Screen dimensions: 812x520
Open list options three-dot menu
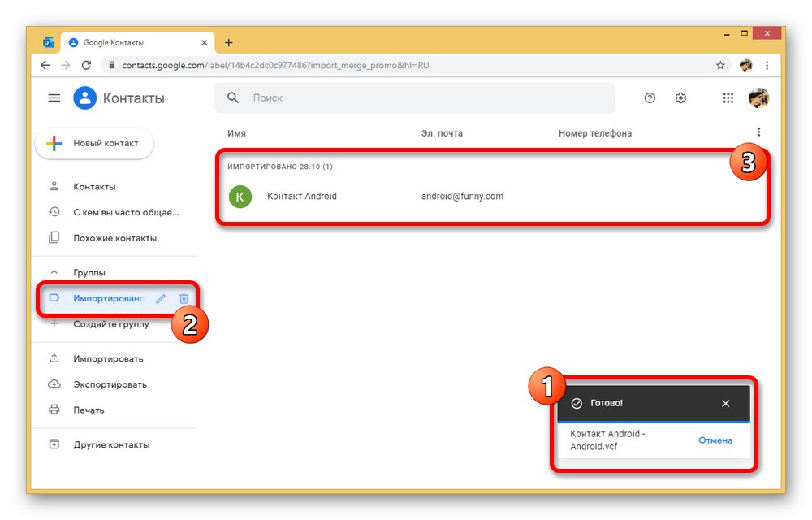(x=758, y=132)
